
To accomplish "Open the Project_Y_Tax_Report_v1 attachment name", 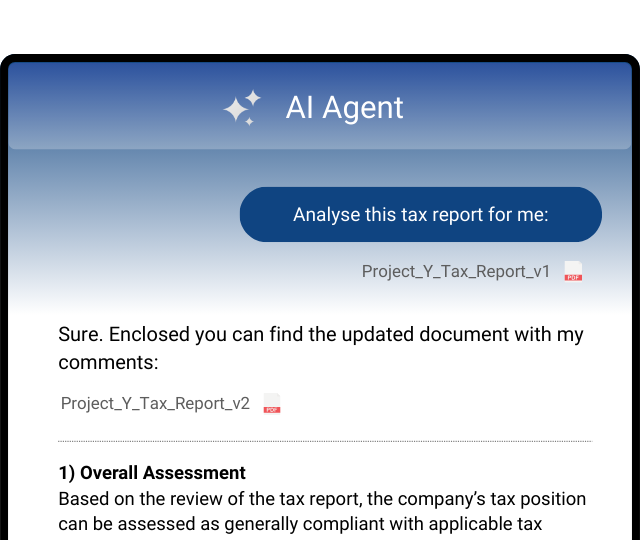I will click(456, 271).
